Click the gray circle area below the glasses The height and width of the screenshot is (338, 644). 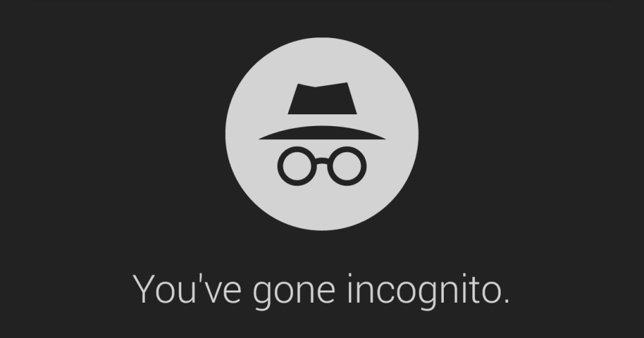322,208
